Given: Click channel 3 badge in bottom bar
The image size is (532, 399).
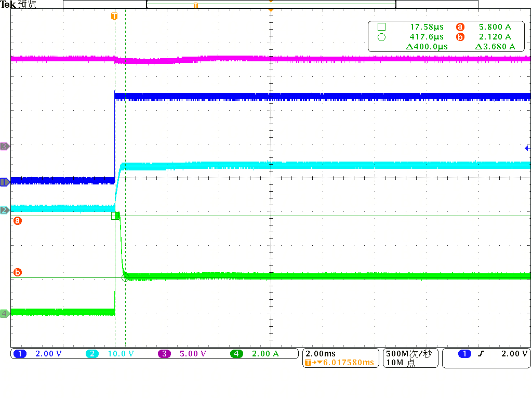Looking at the screenshot, I should coord(164,353).
